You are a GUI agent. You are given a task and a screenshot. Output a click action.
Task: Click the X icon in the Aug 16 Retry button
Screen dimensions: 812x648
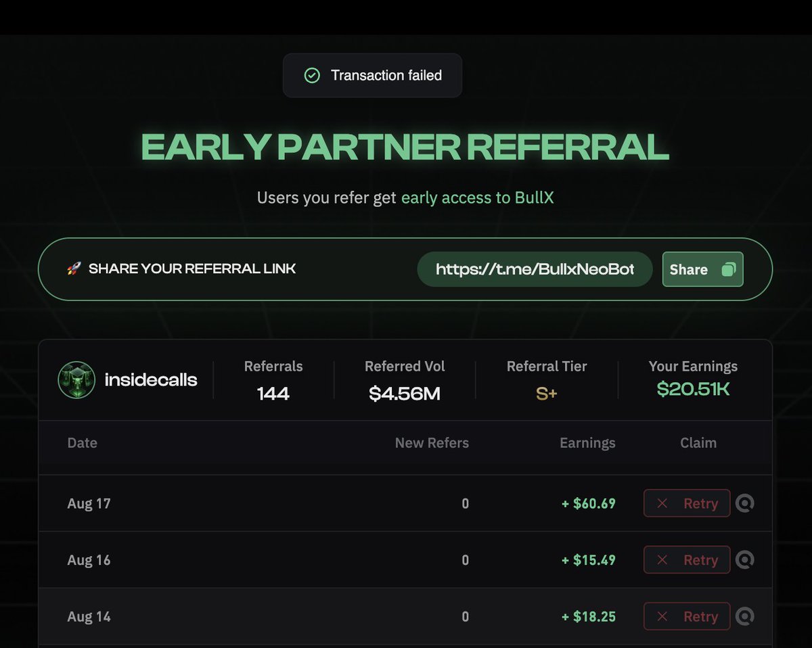point(662,560)
